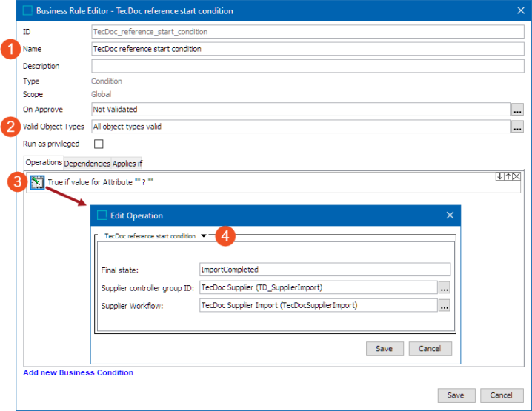Save the Edit Operation dialog

385,349
